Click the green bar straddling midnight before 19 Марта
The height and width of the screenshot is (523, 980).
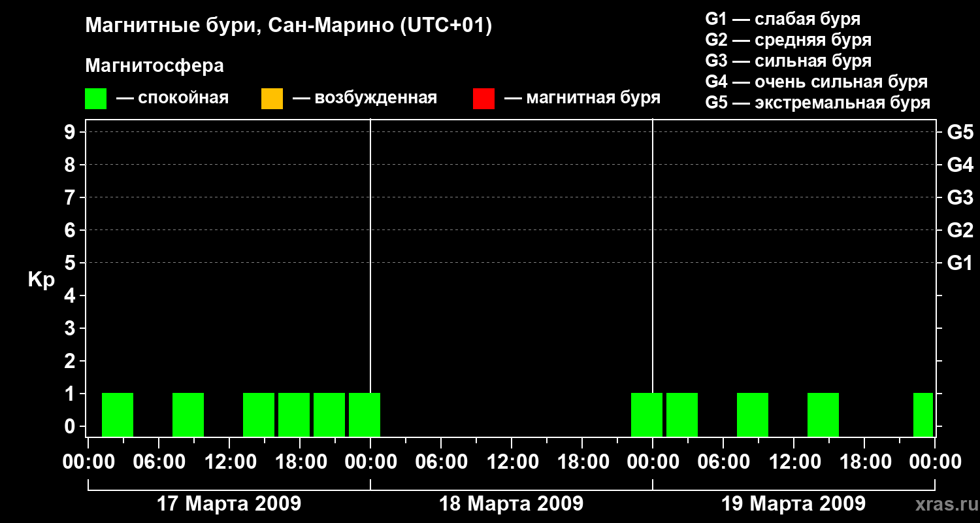tap(647, 414)
